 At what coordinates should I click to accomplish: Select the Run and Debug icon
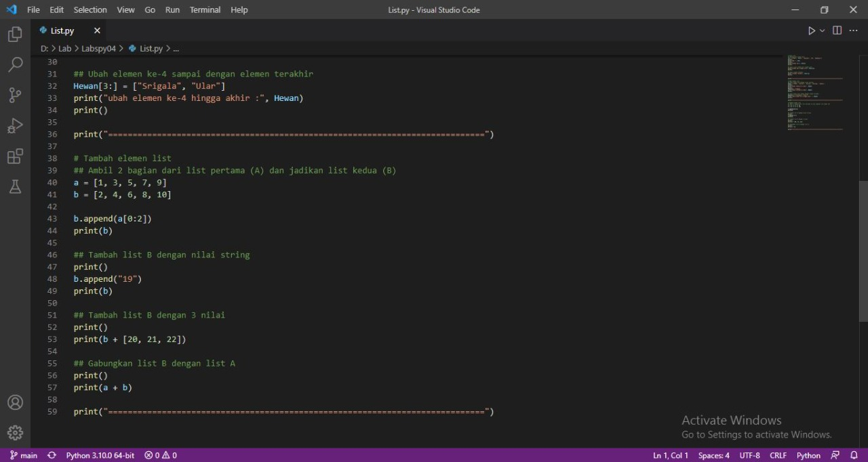pos(15,125)
